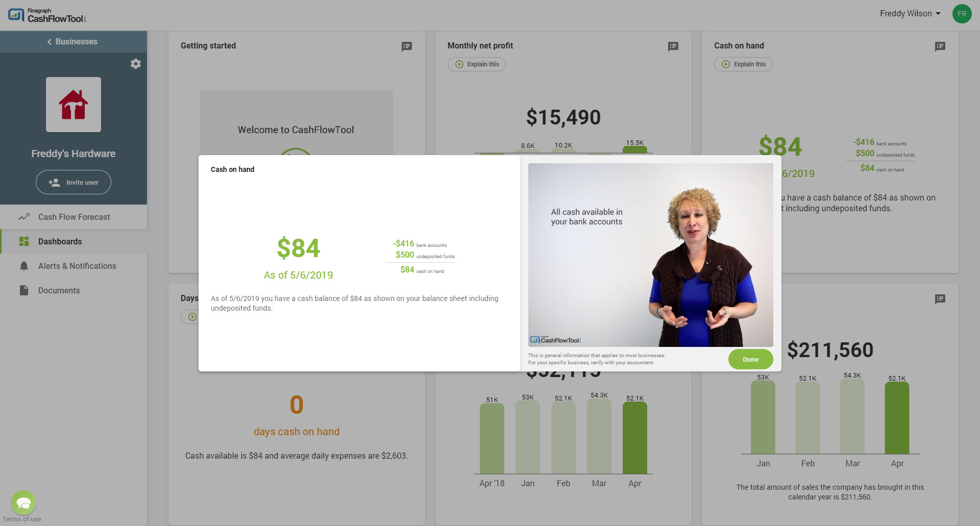Click the Done button in the video panel

click(750, 359)
